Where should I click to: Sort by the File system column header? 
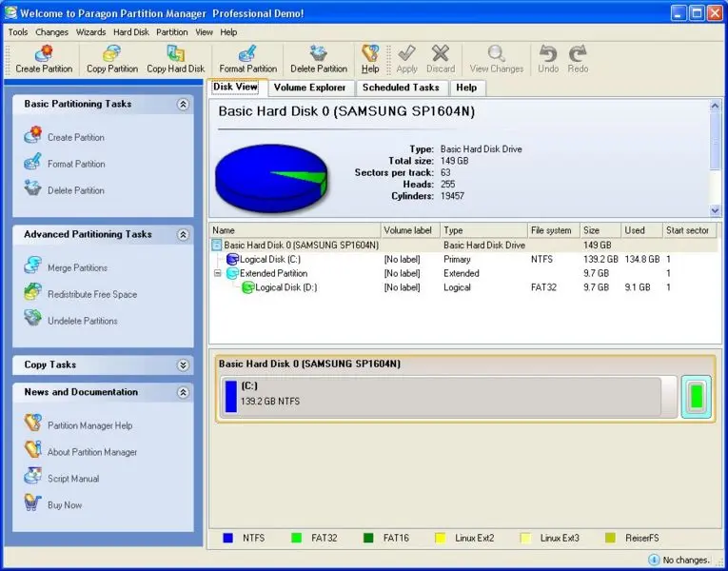(554, 230)
